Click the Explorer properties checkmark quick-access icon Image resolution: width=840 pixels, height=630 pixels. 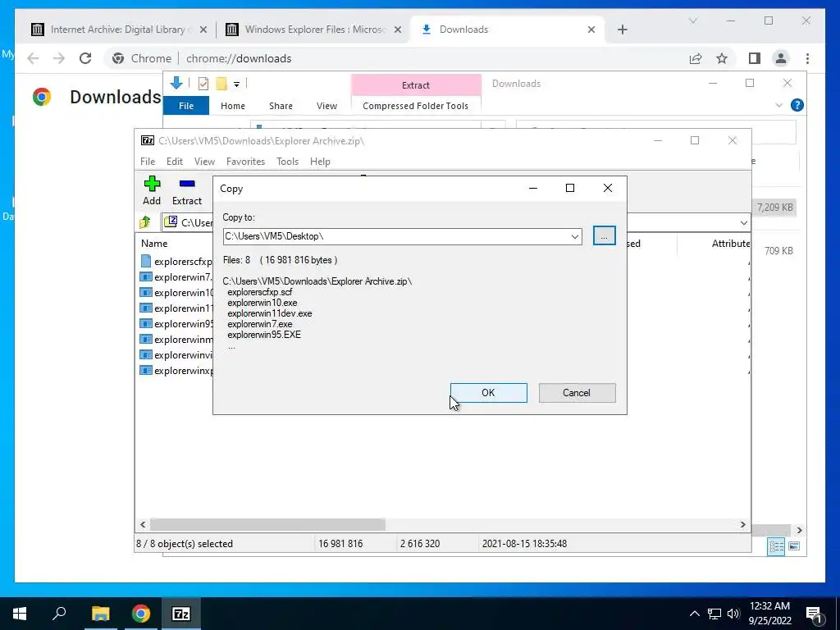point(203,84)
